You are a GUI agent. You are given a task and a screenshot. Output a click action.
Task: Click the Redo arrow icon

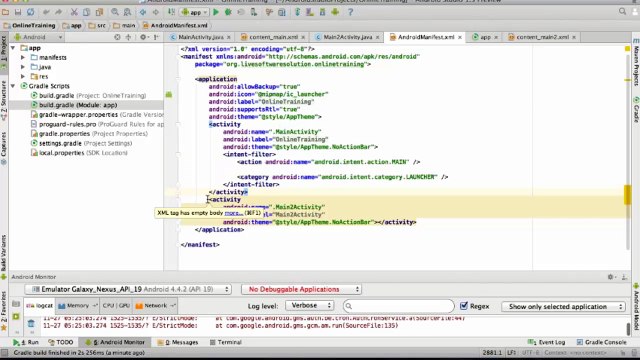(x=58, y=12)
